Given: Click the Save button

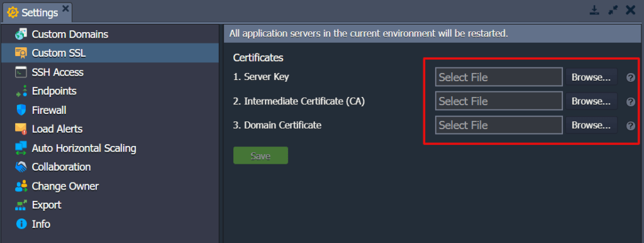Looking at the screenshot, I should pos(260,156).
